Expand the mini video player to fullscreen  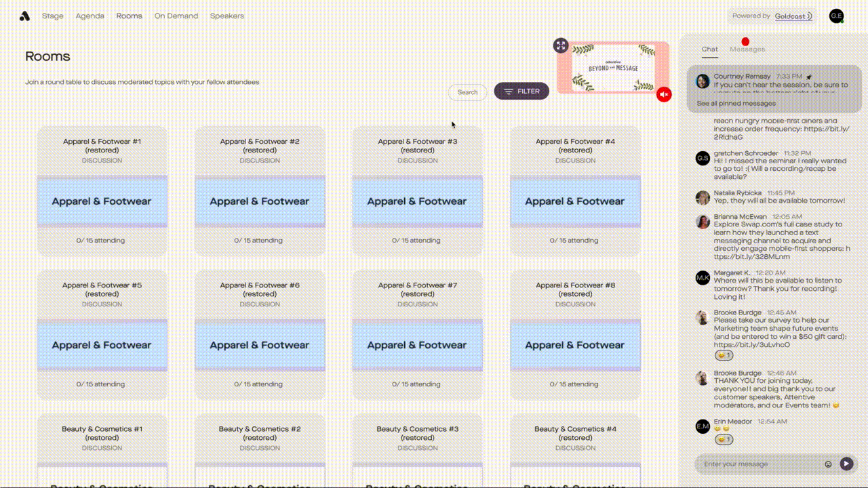pos(561,45)
